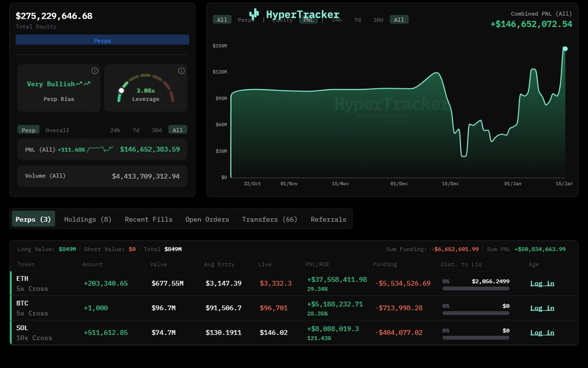Click the leverage gauge indicator knob

click(x=122, y=91)
